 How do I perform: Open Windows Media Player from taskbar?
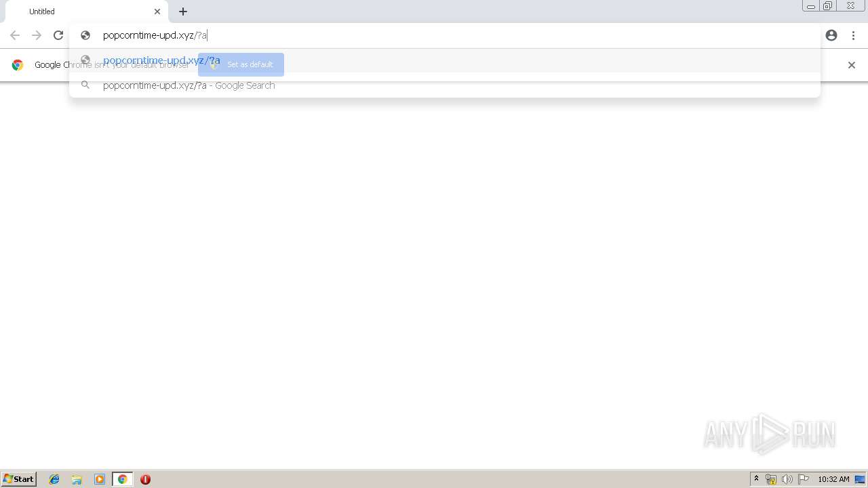tap(100, 479)
